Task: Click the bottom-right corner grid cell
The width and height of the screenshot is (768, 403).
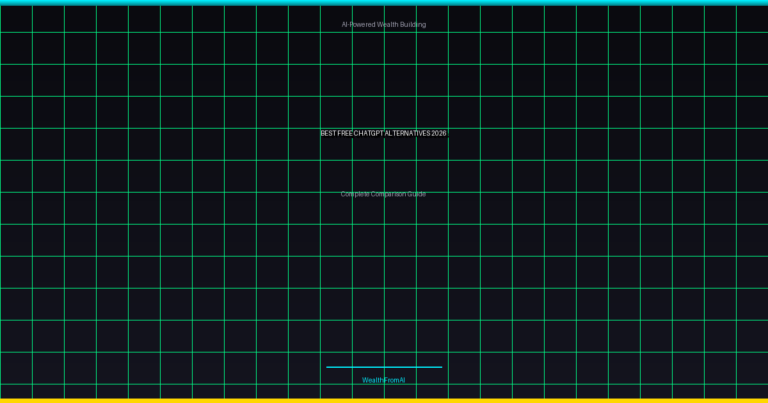Action: click(752, 391)
